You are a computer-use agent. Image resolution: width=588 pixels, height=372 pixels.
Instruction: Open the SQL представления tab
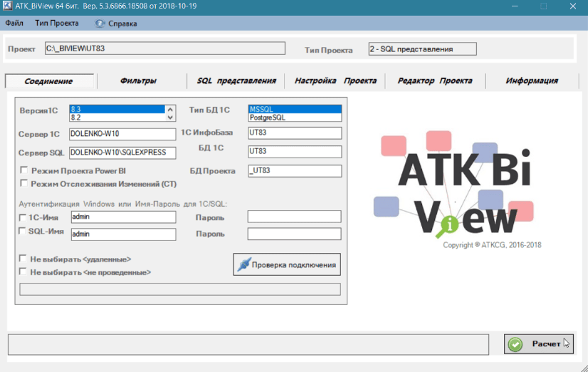[236, 81]
